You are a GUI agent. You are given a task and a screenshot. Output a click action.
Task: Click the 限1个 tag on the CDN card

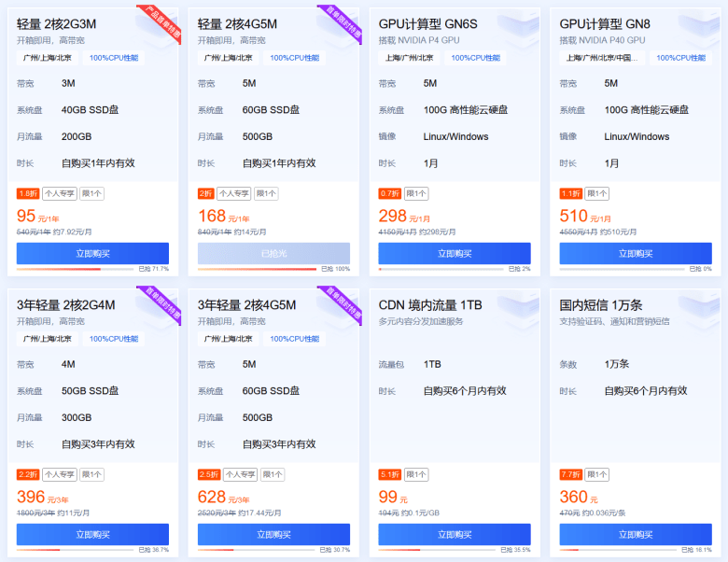pyautogui.click(x=416, y=474)
